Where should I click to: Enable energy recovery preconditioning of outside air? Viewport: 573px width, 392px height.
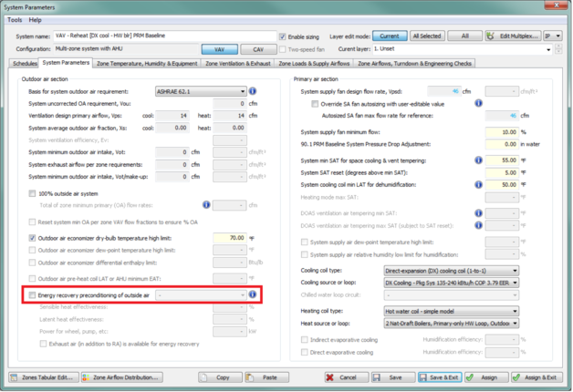coord(33,295)
